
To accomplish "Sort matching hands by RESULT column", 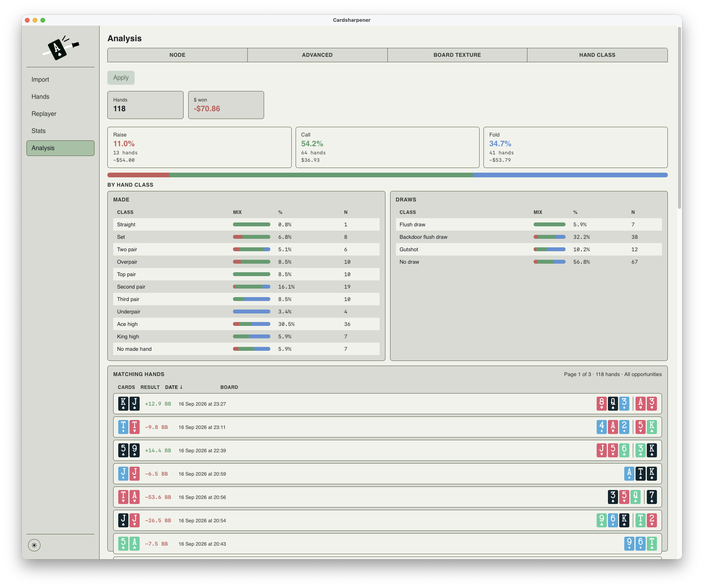I will (x=150, y=387).
